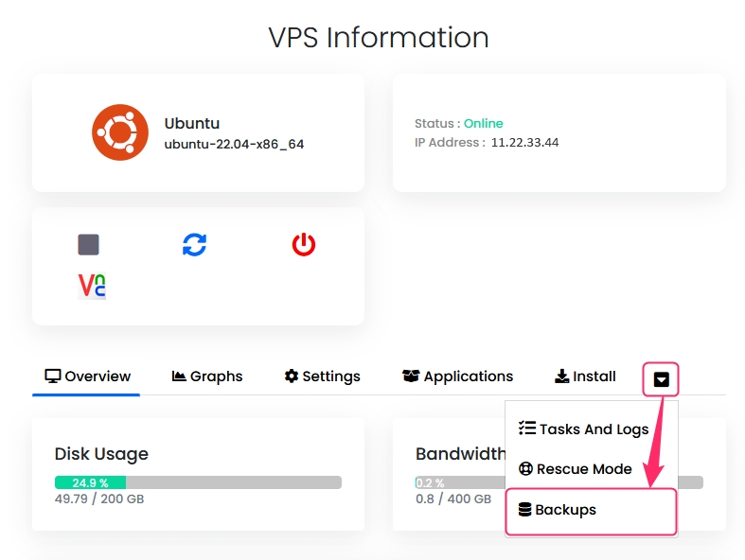
Task: Select the Install tab
Action: [585, 376]
